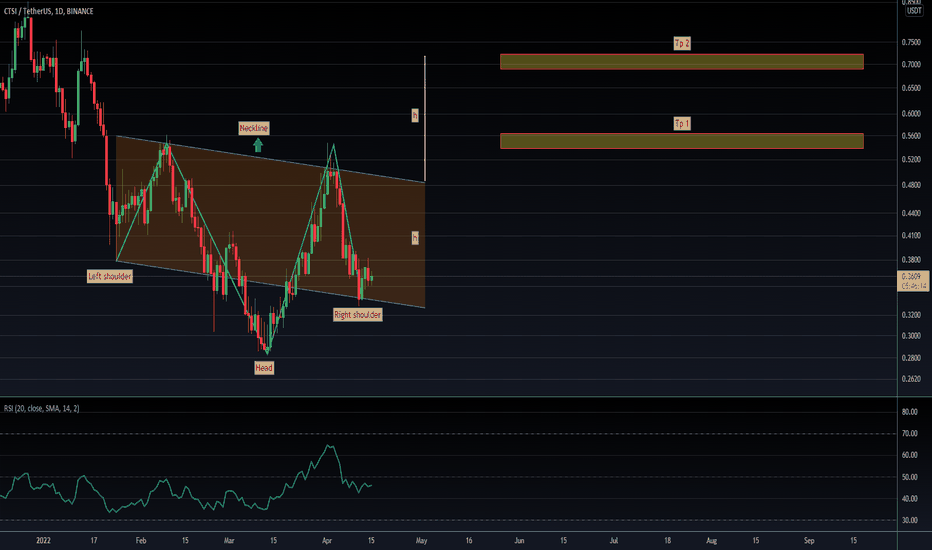Viewport: 932px width, 550px height.
Task: Click the RSI 50.00 scale value
Action: tap(909, 477)
